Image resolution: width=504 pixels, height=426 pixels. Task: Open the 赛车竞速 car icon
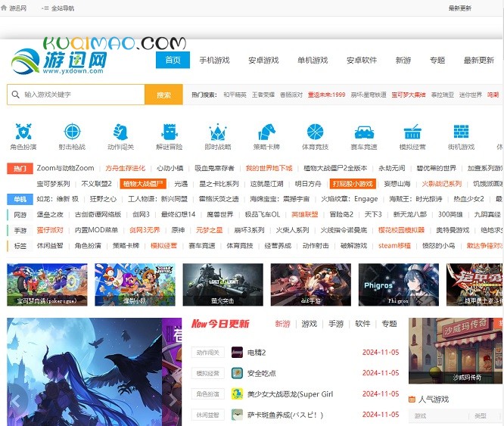pyautogui.click(x=364, y=132)
